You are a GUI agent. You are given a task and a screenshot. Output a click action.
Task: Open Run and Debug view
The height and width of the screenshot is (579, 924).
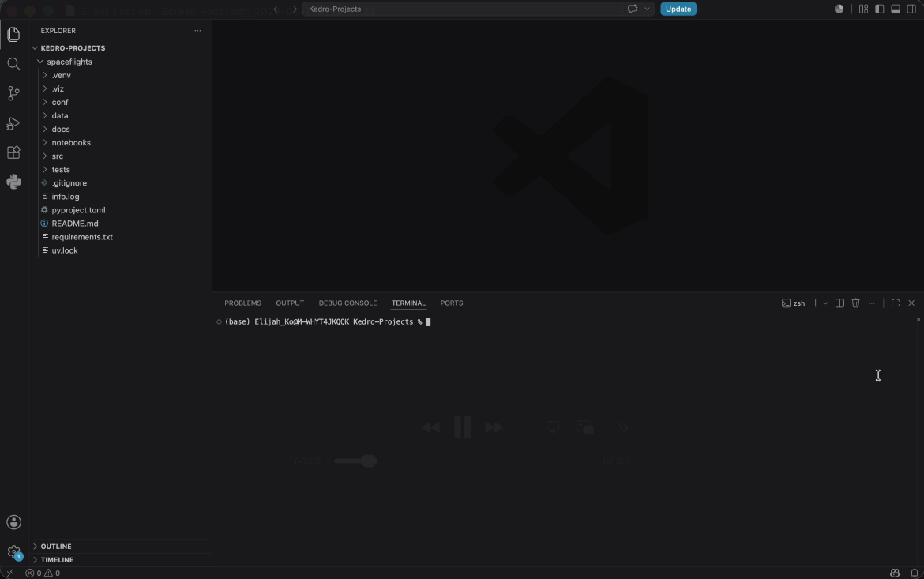click(13, 123)
